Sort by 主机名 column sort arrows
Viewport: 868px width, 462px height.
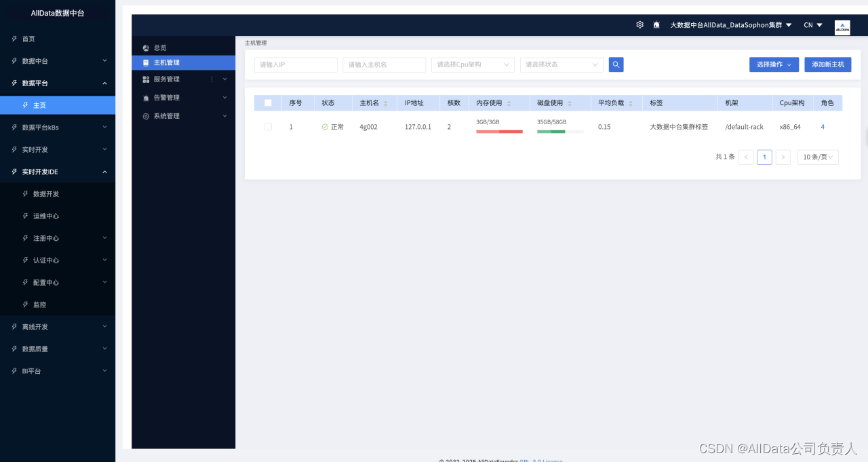386,104
